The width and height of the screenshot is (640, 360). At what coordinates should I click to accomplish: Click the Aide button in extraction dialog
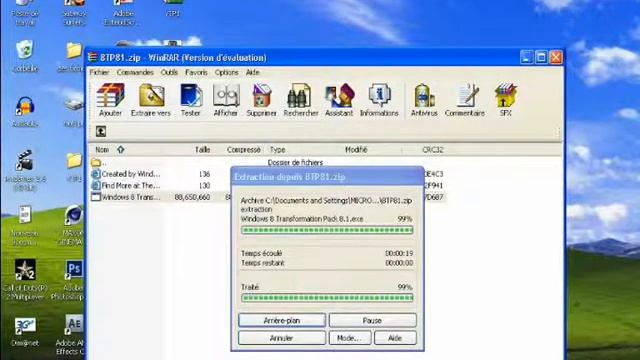[x=395, y=338]
